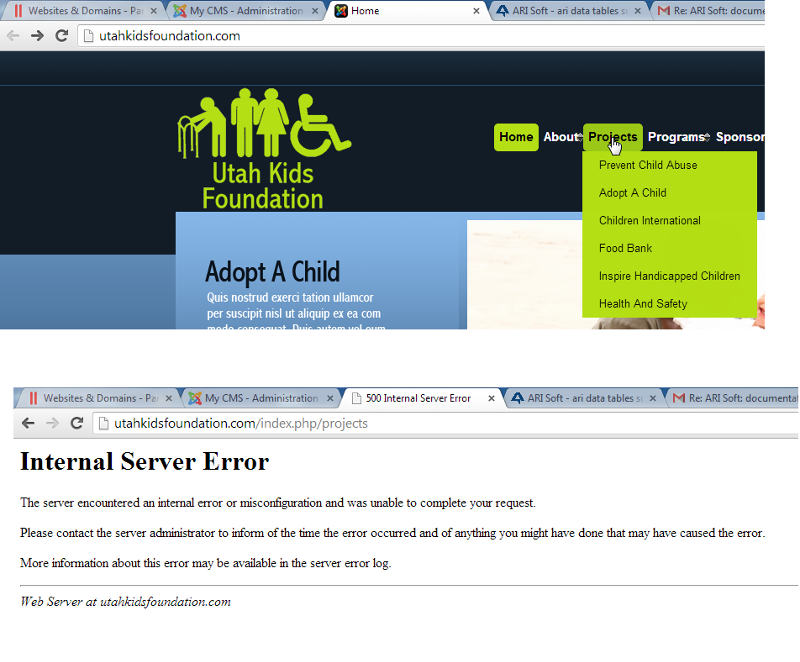Click the Adopt A Child slider heading
This screenshot has height=662, width=800.
pyautogui.click(x=272, y=271)
